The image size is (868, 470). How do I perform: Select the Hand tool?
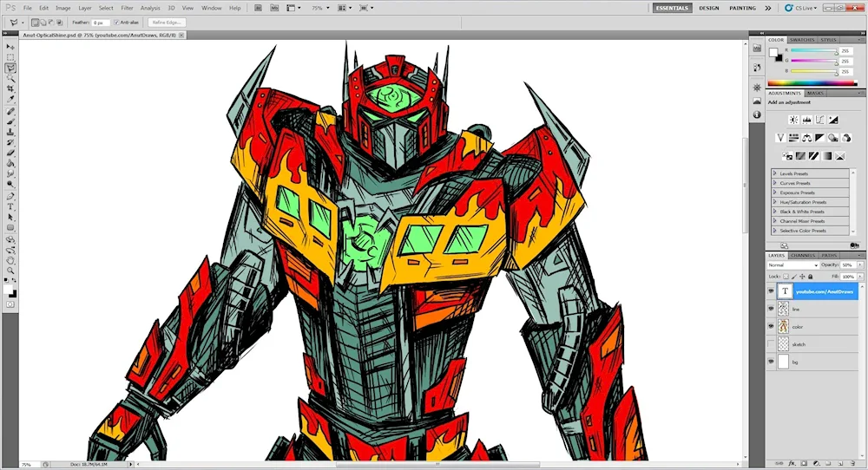[x=10, y=260]
